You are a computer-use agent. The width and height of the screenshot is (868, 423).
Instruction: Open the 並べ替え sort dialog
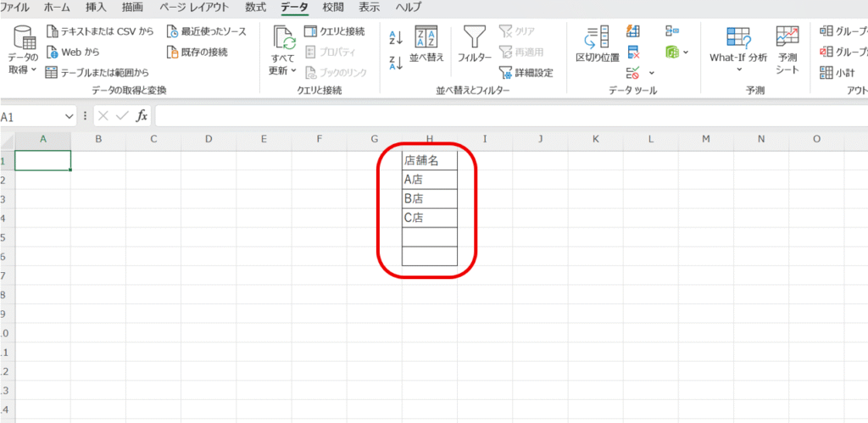pyautogui.click(x=426, y=44)
